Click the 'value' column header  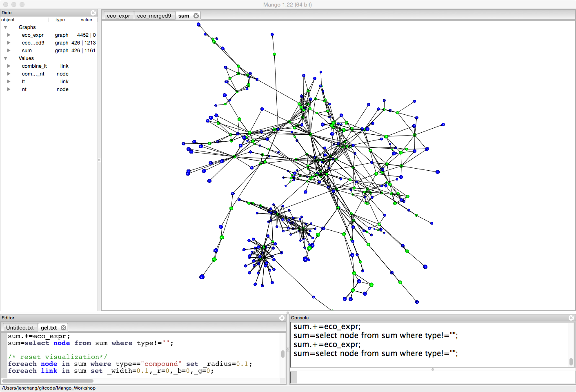point(86,20)
